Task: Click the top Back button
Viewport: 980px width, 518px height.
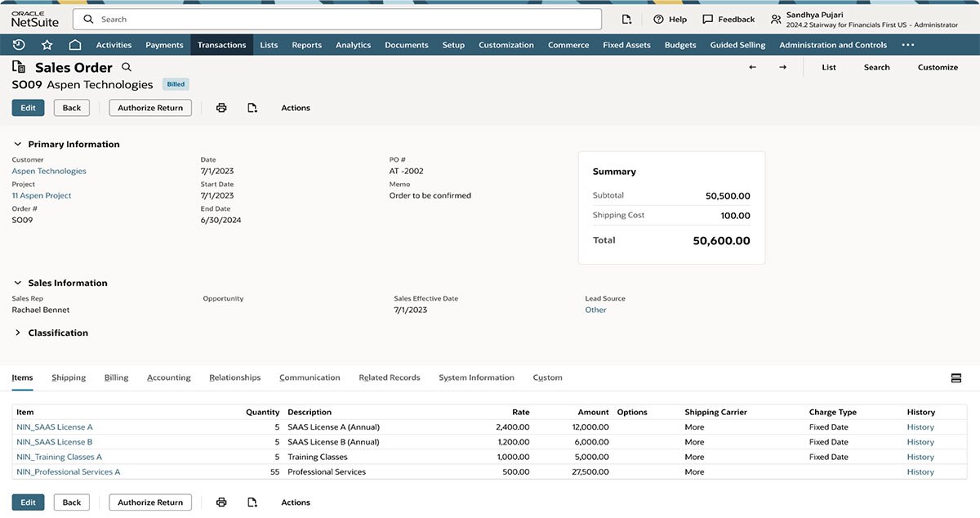Action: pyautogui.click(x=72, y=108)
